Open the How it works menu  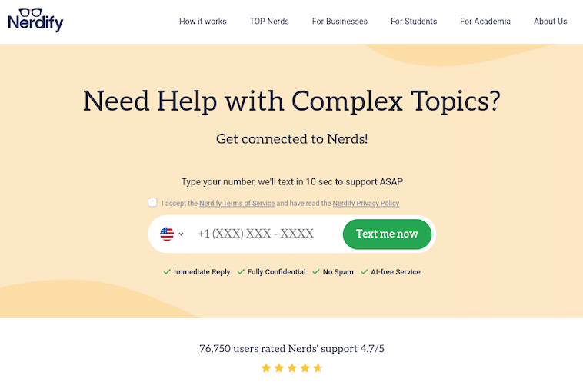click(203, 22)
